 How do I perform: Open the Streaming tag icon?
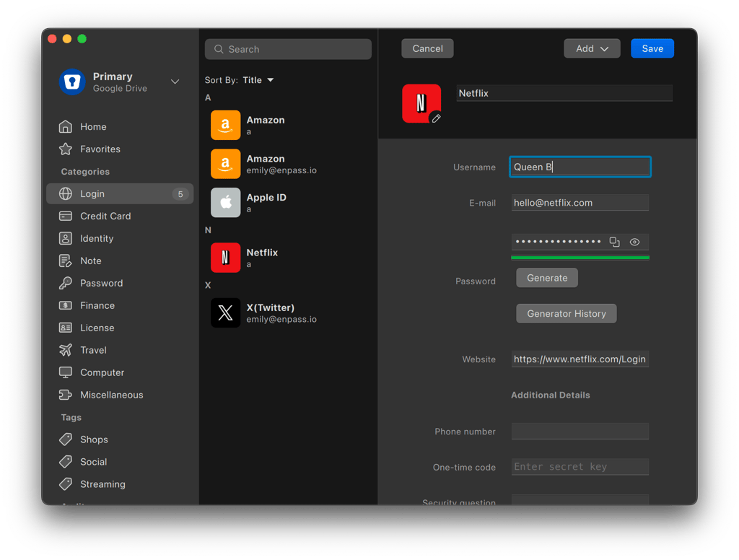[66, 484]
